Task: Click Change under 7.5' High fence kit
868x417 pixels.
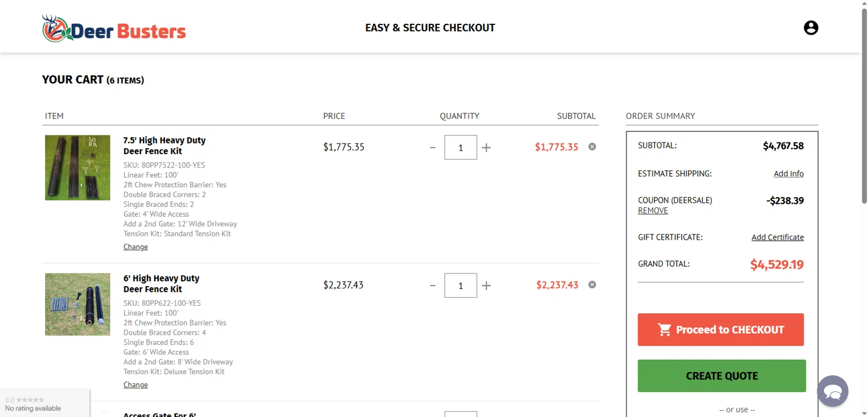Action: pyautogui.click(x=135, y=247)
